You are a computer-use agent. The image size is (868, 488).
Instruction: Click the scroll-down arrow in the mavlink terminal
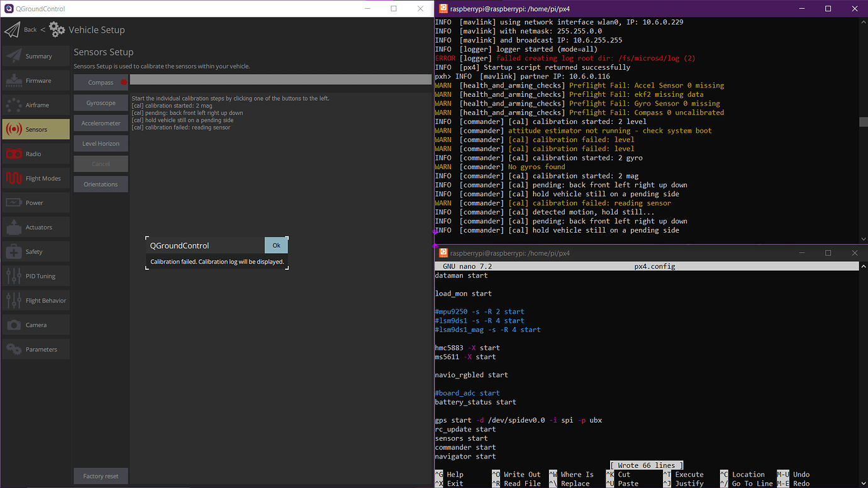pos(862,238)
